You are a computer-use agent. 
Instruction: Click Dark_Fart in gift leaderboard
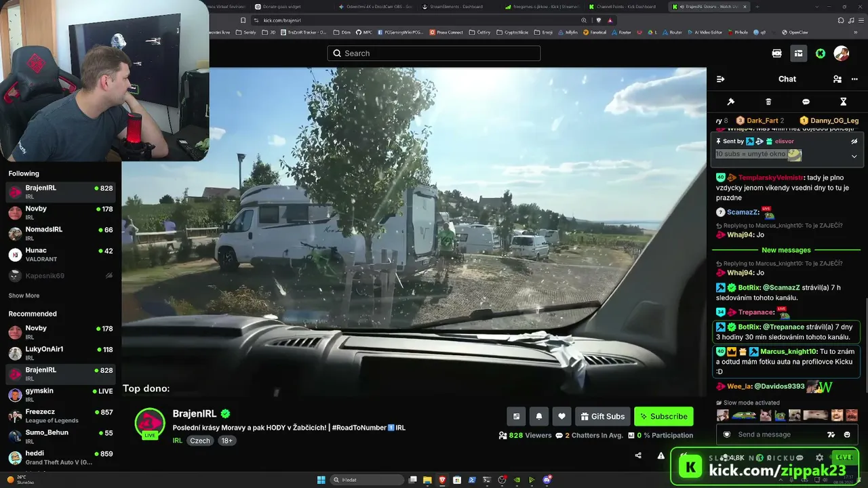[762, 121]
